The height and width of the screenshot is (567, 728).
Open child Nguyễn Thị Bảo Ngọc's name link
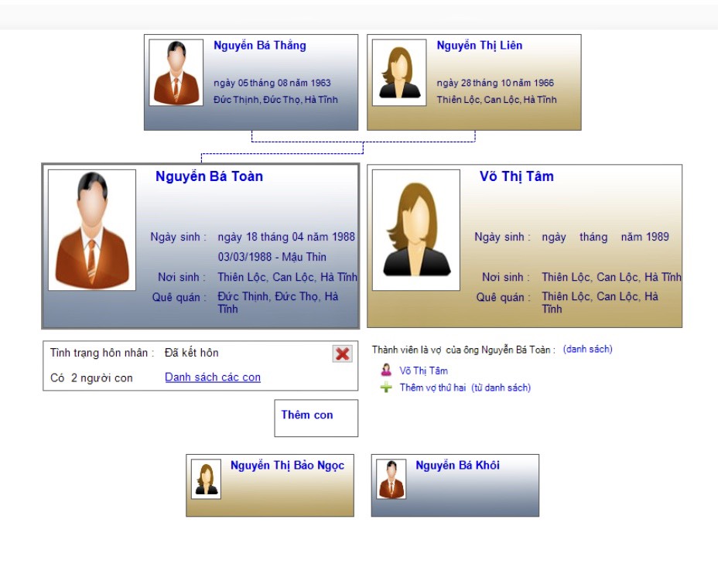pyautogui.click(x=287, y=466)
